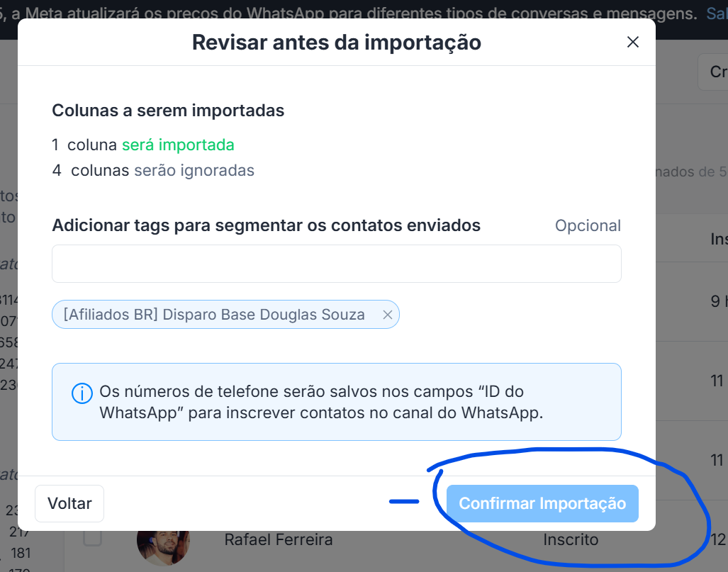This screenshot has width=728, height=572.
Task: Click the Voltar button
Action: click(69, 503)
